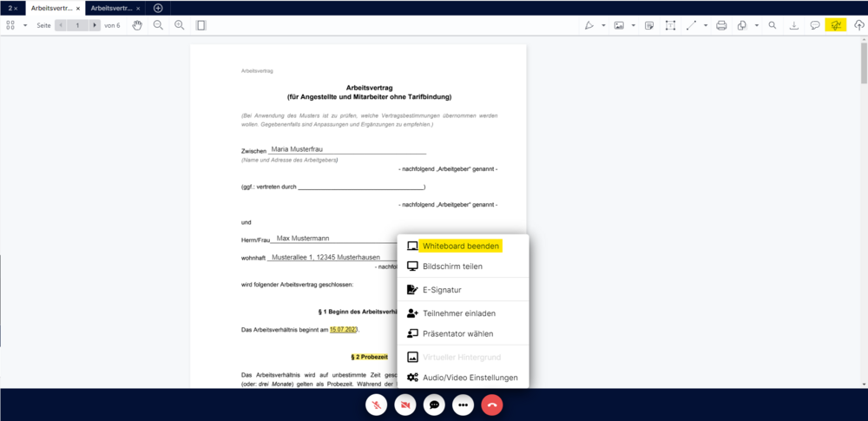
Task: Toggle the page fit width icon
Action: tap(201, 25)
